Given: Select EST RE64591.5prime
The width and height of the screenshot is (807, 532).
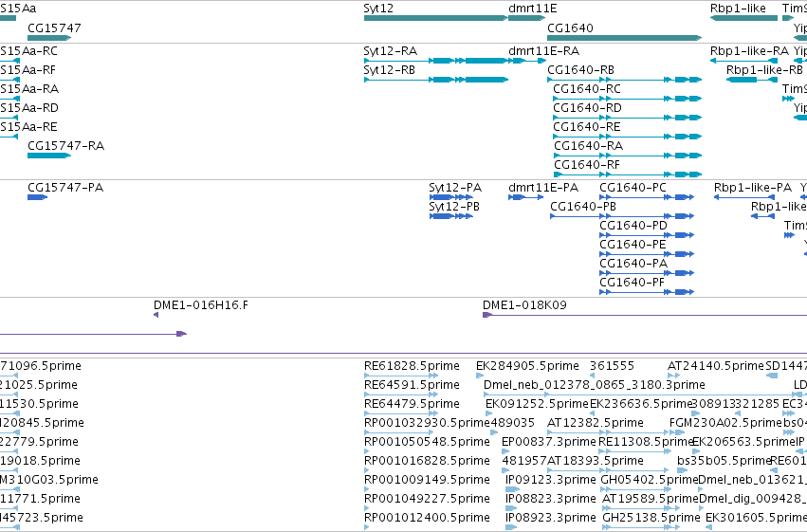Looking at the screenshot, I should (x=412, y=385).
